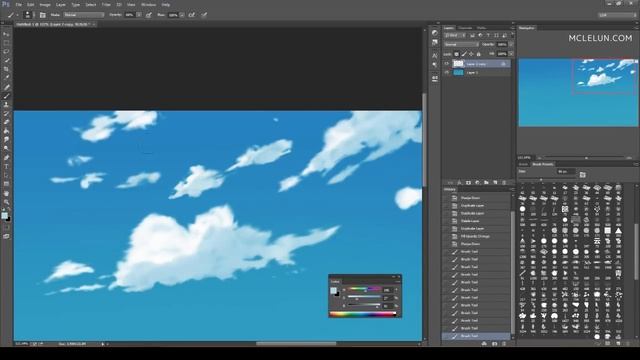Select the Brush tool in toolbox
This screenshot has width=640, height=360.
6,96
